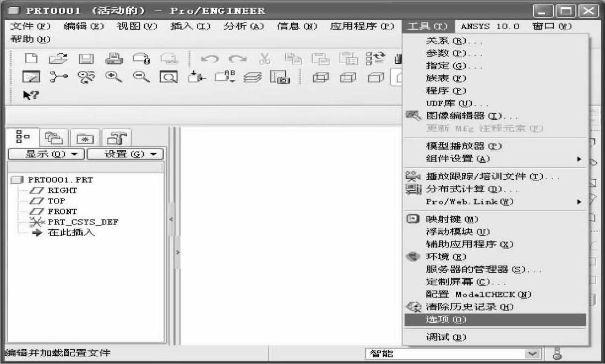
Task: Switch to the Folder Browser tab
Action: click(54, 138)
